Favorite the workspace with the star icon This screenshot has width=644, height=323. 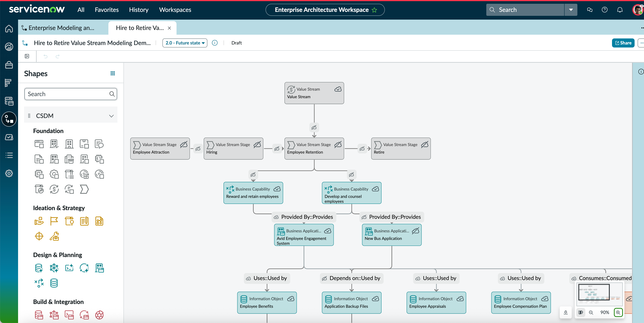tap(374, 10)
